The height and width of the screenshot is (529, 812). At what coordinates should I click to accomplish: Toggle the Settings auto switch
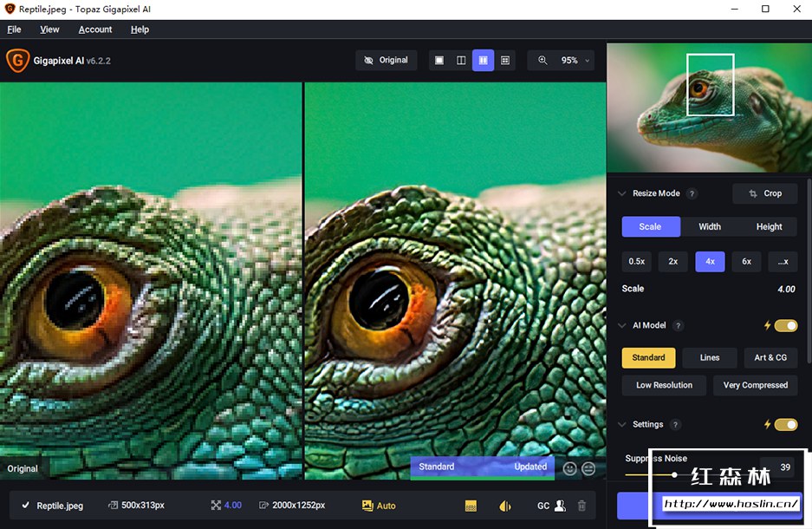click(786, 424)
